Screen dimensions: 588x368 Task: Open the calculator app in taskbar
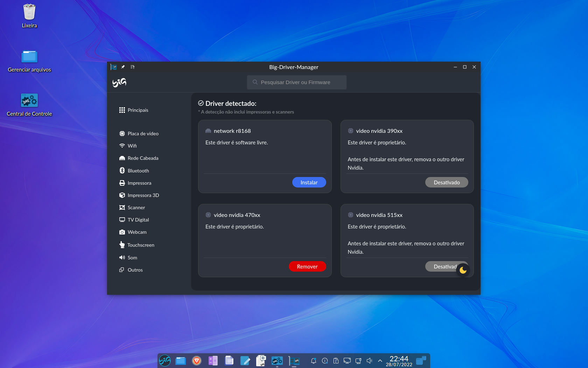pyautogui.click(x=213, y=361)
